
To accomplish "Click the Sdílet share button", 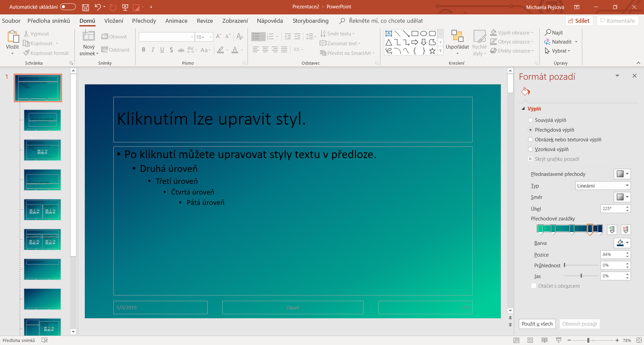I will pyautogui.click(x=579, y=21).
